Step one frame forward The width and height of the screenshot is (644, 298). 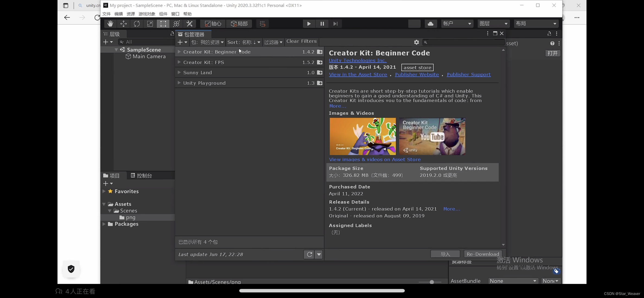[335, 24]
